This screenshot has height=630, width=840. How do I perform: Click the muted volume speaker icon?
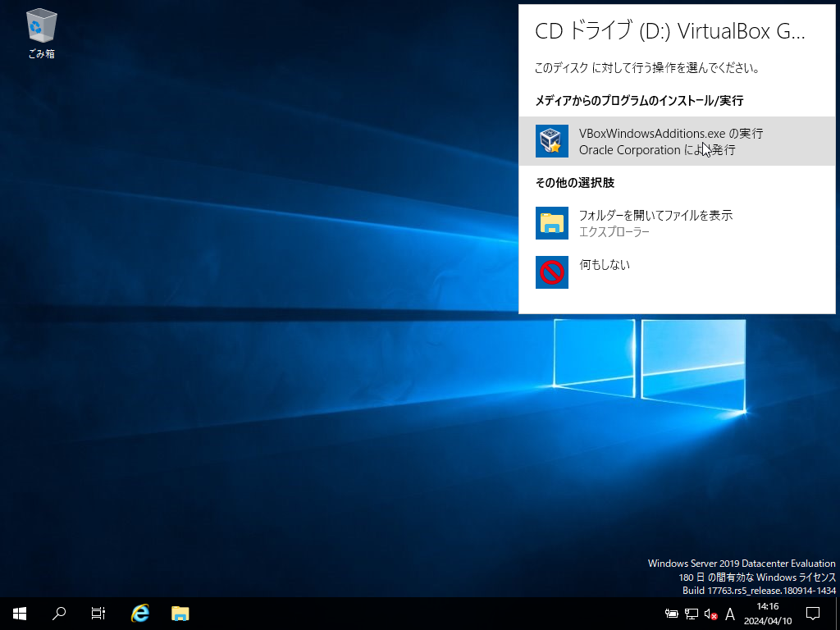tap(711, 614)
